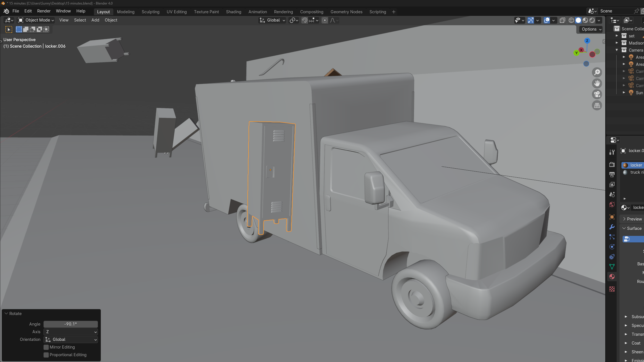Open the Material properties tab icon
This screenshot has height=362, width=644.
612,277
